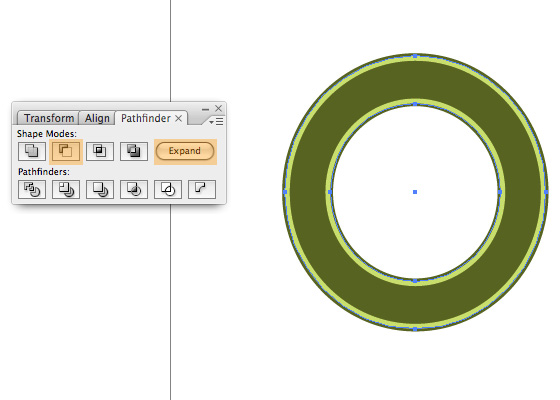Apply the Crop pathfinder
The image size is (560, 400).
pos(134,189)
